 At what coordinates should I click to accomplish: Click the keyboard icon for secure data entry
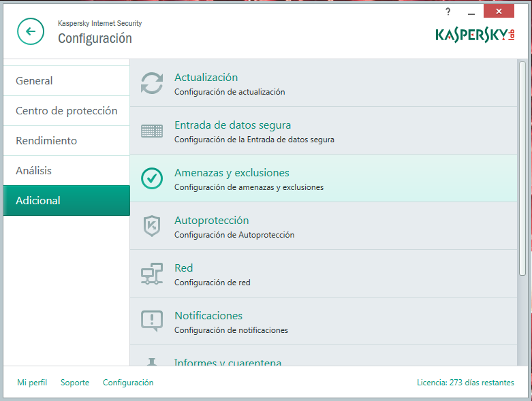[152, 131]
